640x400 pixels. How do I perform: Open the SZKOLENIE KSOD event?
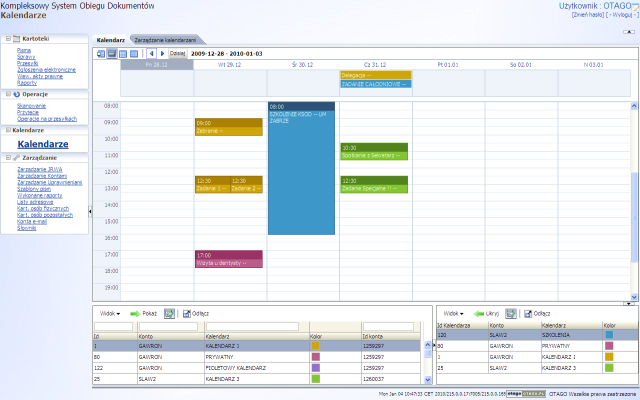(301, 169)
